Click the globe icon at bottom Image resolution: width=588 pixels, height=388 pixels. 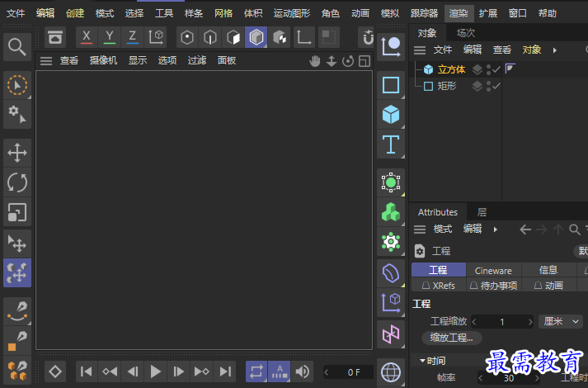pyautogui.click(x=391, y=372)
